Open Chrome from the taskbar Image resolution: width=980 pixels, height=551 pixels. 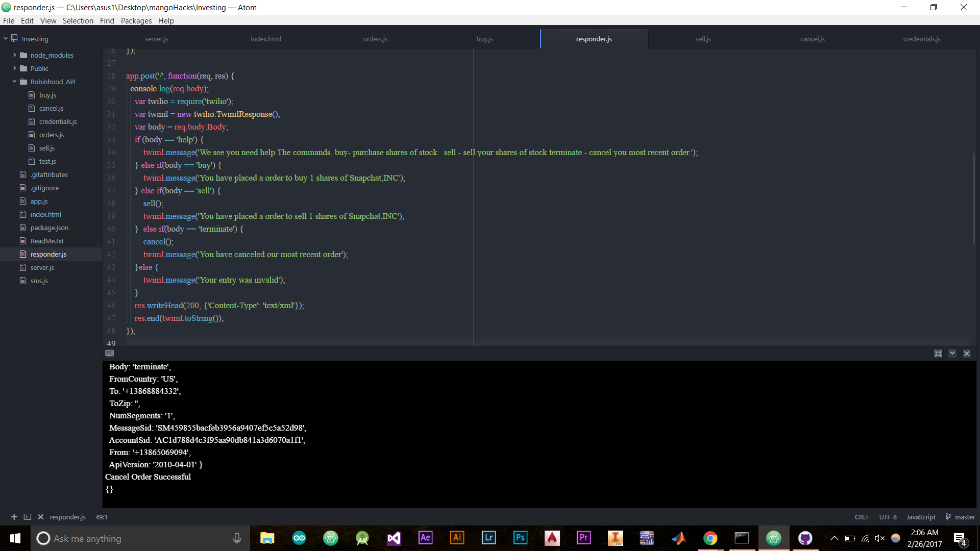click(710, 538)
